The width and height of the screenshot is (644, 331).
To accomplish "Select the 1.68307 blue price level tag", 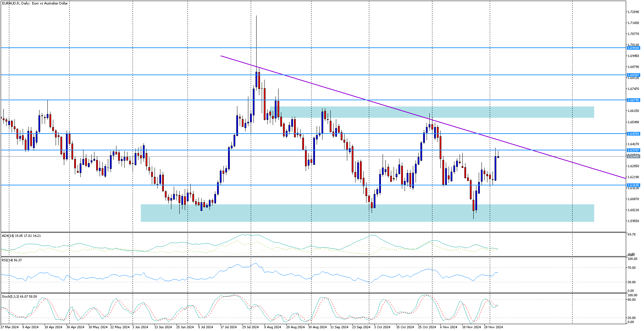I will [x=633, y=75].
